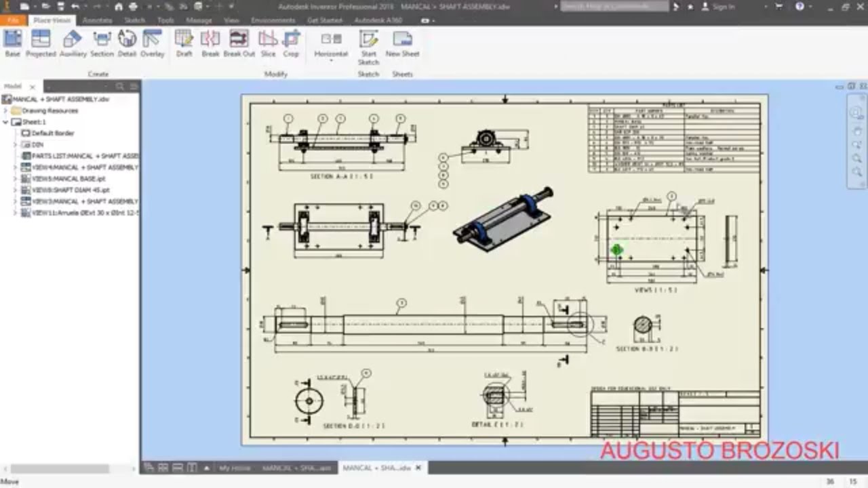
Task: Click the New Sheet tool
Action: (x=402, y=43)
